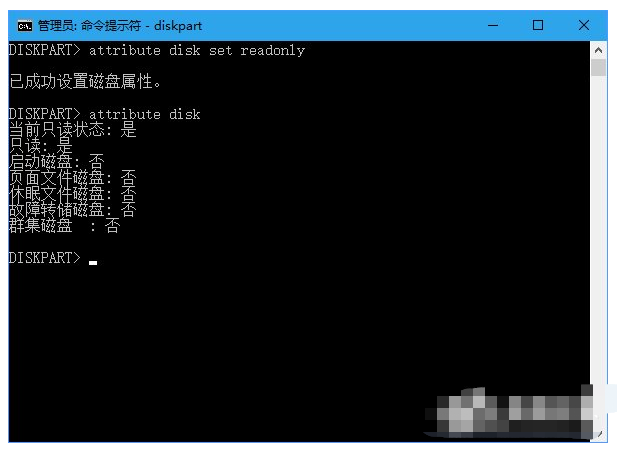The height and width of the screenshot is (453, 620).
Task: Maximize the diskpart command window
Action: [x=538, y=26]
